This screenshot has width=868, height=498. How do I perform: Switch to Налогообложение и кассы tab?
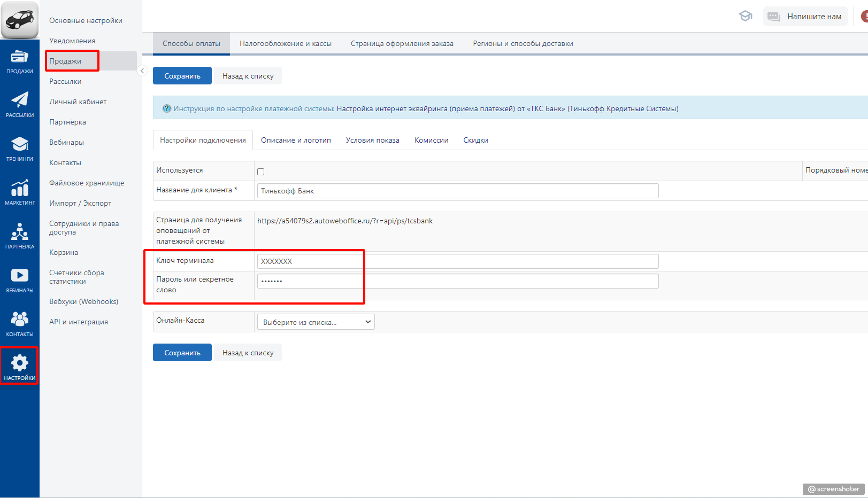[x=286, y=44]
